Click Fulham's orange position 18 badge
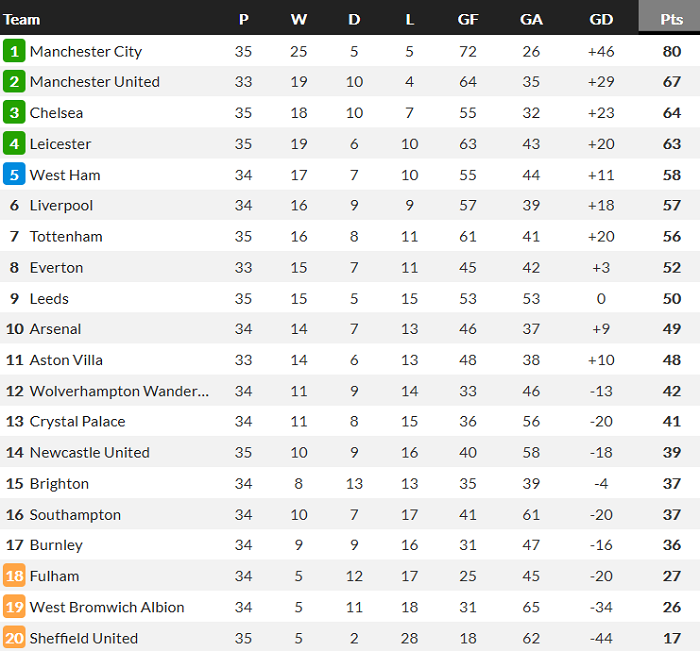This screenshot has height=651, width=700. pos(14,576)
